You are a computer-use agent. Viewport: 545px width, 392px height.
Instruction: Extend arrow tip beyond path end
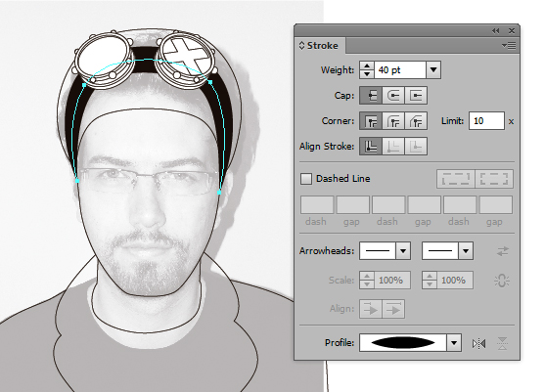[x=371, y=309]
